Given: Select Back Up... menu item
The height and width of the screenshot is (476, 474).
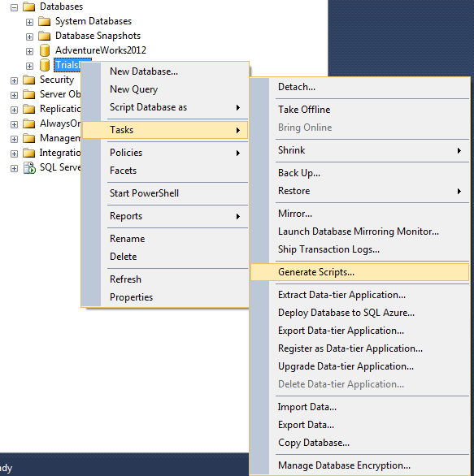Looking at the screenshot, I should pyautogui.click(x=359, y=173).
